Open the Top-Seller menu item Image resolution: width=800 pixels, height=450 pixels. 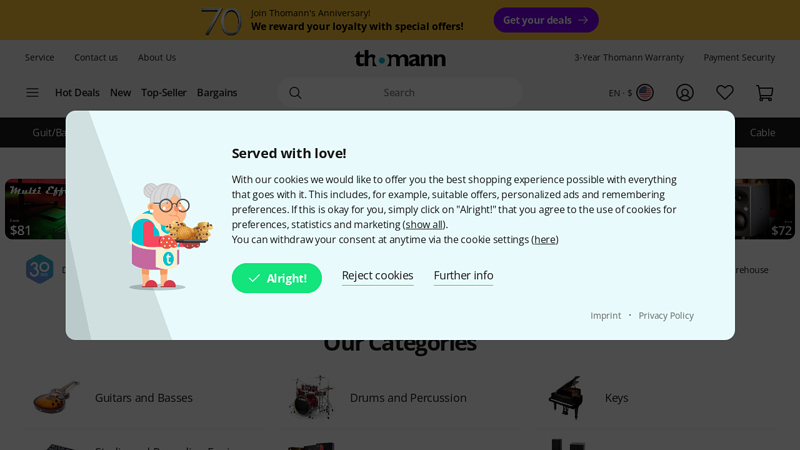[164, 92]
